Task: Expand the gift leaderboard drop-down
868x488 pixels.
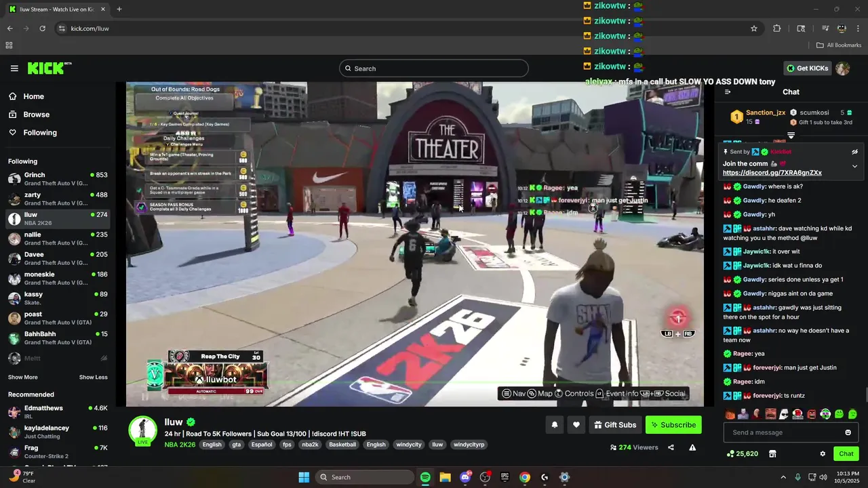Action: pyautogui.click(x=791, y=136)
